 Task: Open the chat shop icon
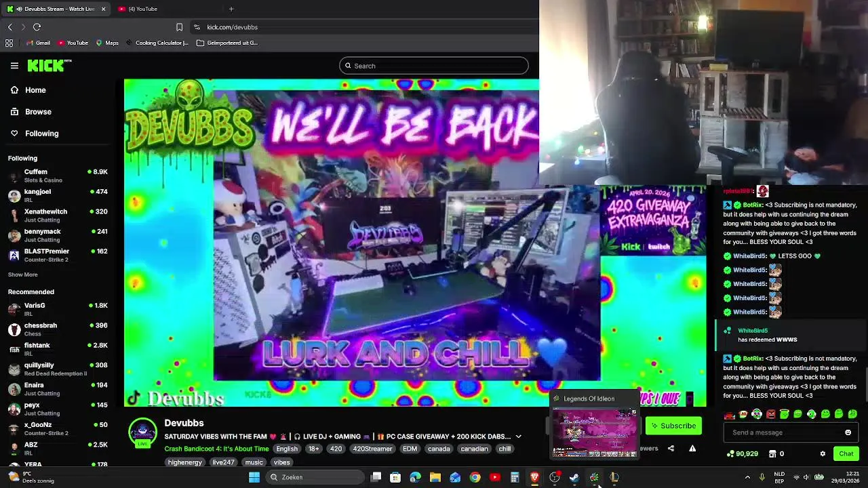coord(772,453)
